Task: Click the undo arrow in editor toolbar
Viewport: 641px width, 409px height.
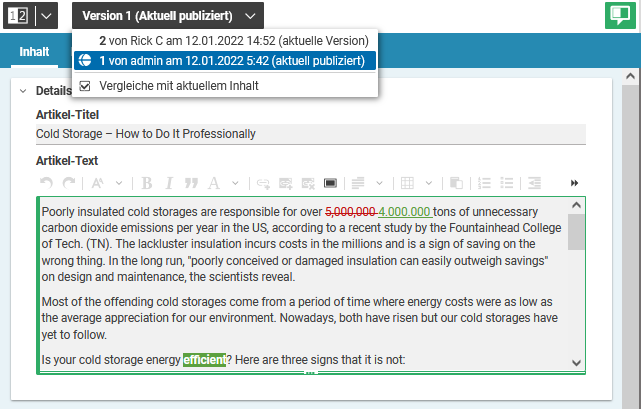Action: tap(46, 183)
